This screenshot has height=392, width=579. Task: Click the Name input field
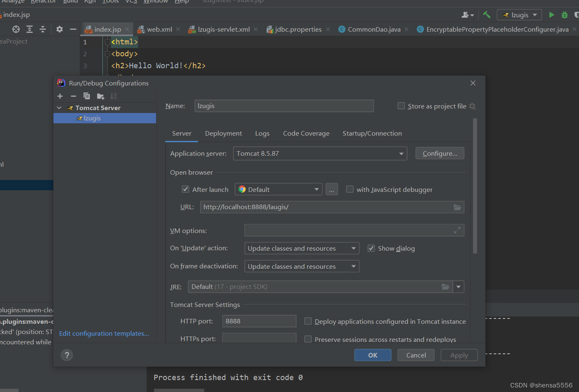(284, 106)
